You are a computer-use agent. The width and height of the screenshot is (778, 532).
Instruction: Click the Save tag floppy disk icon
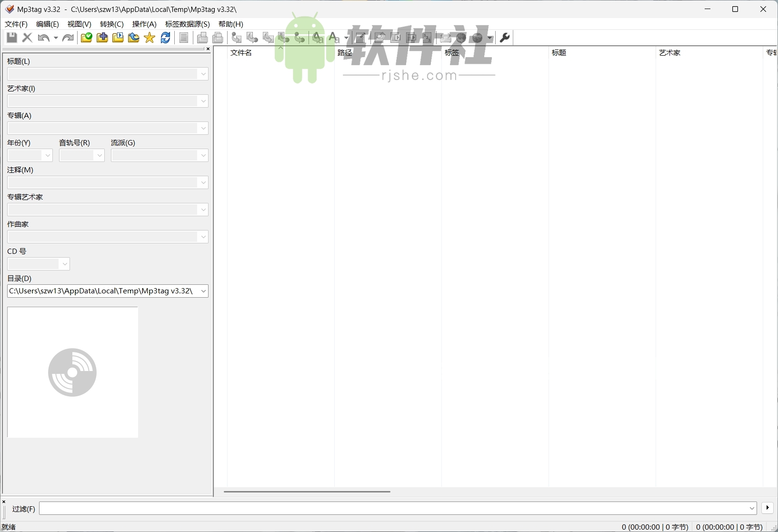pos(12,38)
